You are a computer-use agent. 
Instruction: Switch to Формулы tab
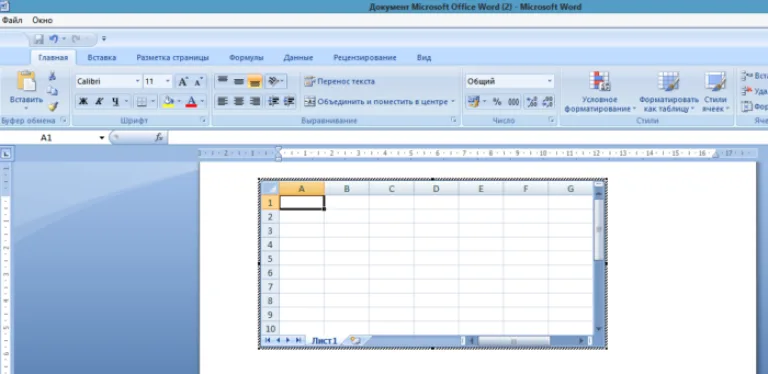246,57
